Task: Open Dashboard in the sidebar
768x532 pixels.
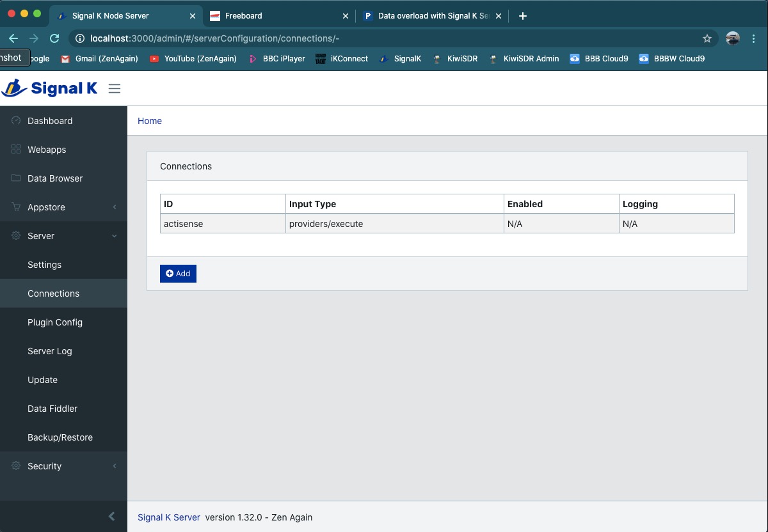Action: click(x=63, y=121)
